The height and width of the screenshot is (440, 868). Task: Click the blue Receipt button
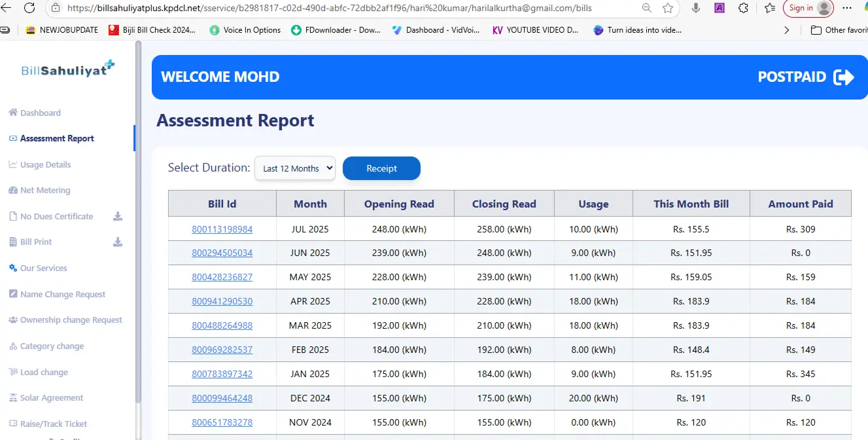pyautogui.click(x=381, y=168)
